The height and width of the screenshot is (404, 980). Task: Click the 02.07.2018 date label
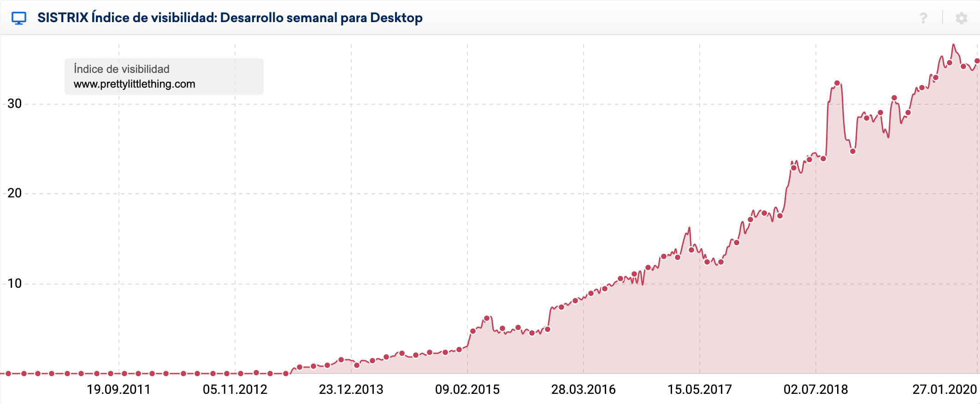tap(816, 390)
